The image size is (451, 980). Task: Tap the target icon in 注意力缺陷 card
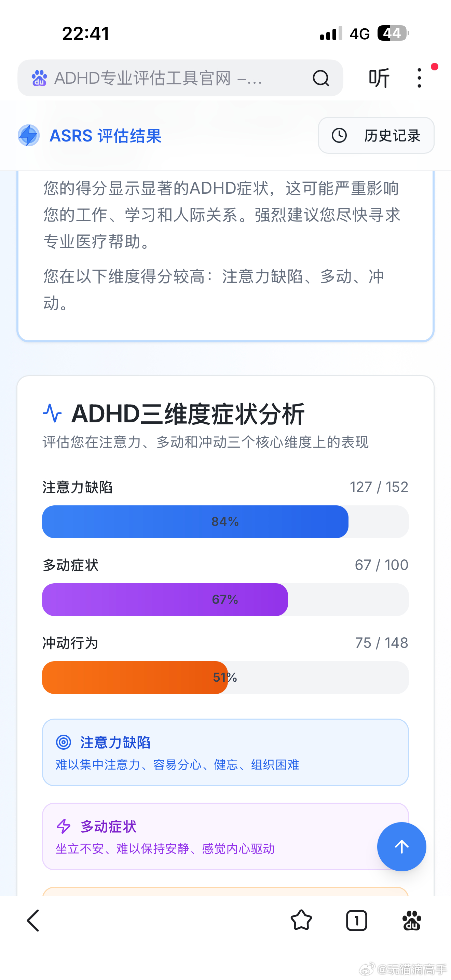click(64, 742)
